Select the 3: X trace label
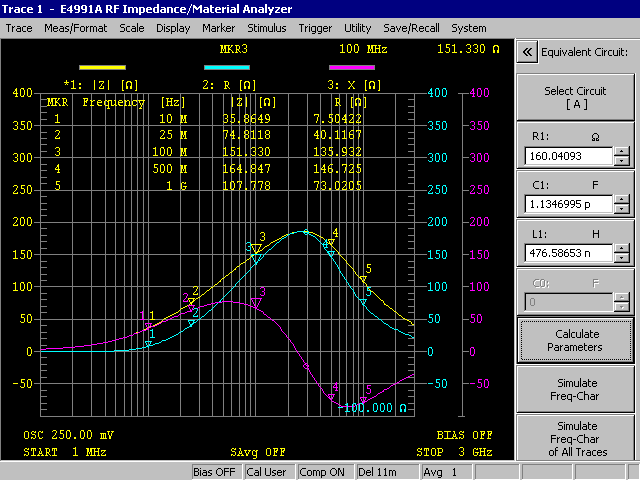The width and height of the screenshot is (640, 480). pyautogui.click(x=354, y=85)
